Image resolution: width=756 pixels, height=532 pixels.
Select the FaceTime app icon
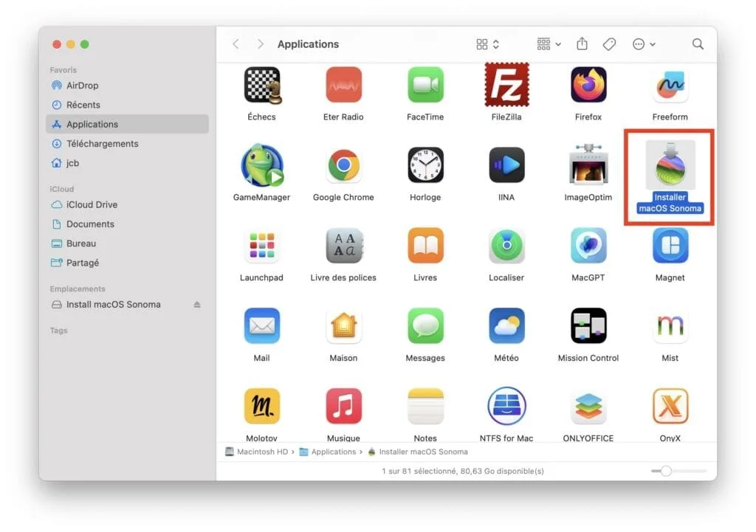click(425, 86)
